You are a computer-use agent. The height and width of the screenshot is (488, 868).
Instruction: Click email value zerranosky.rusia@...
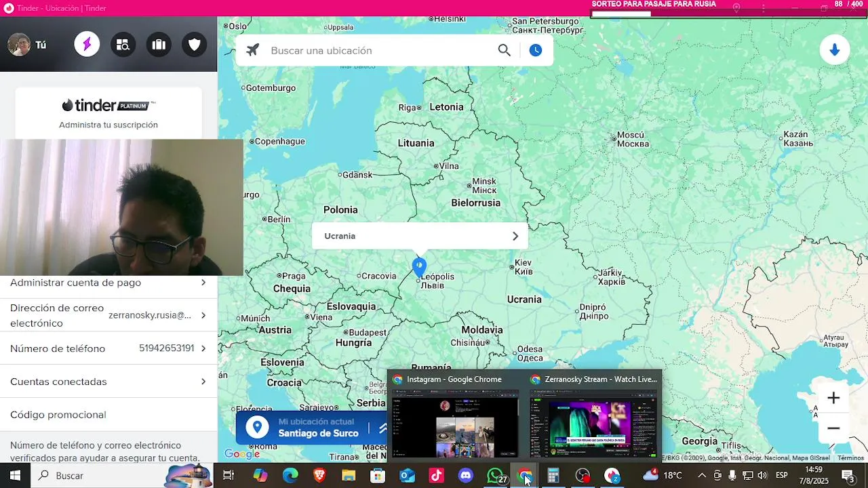coord(150,315)
